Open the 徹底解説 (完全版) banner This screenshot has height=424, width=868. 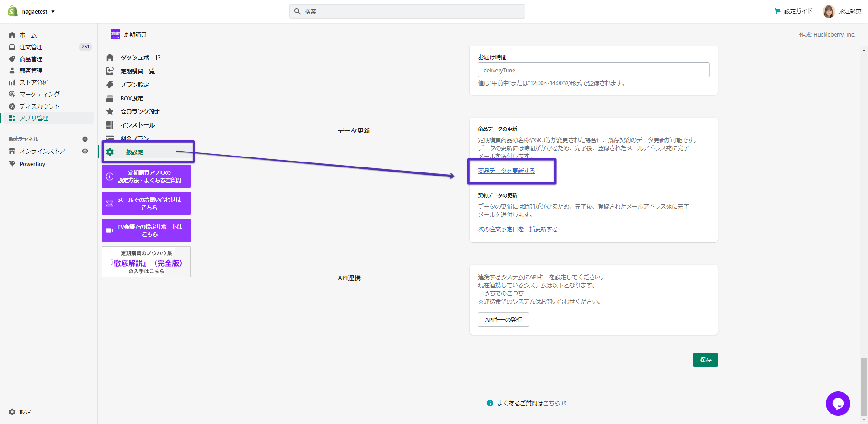[x=146, y=262]
